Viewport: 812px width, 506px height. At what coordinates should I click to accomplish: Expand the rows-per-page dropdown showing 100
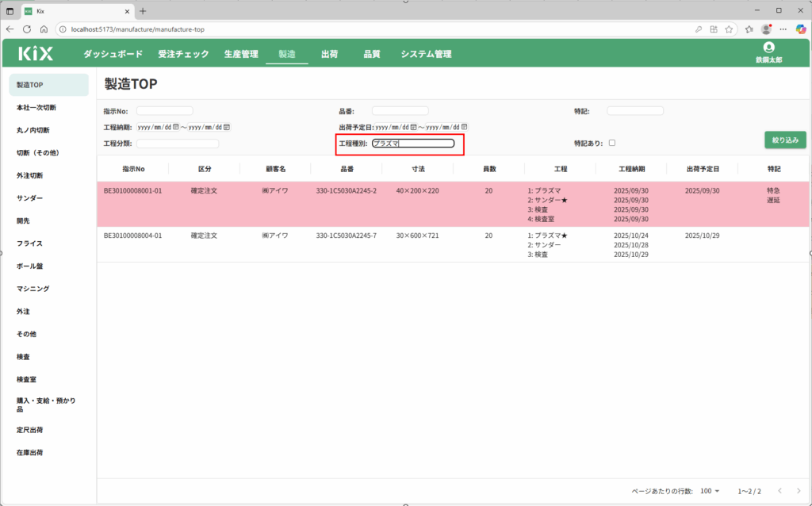pyautogui.click(x=710, y=491)
